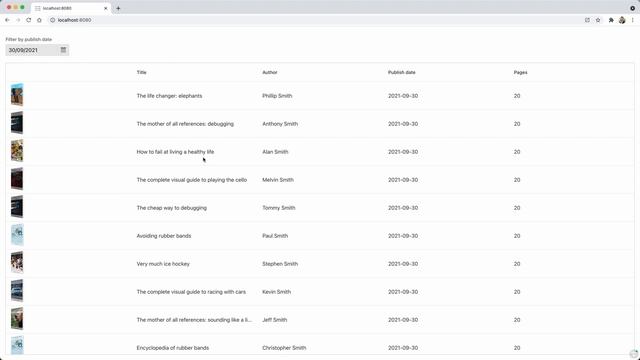Click author Jeff Smith
The image size is (640, 360).
coord(275,320)
